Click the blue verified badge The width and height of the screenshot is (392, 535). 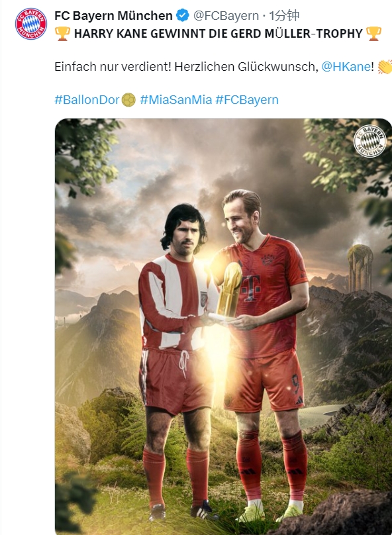click(183, 15)
